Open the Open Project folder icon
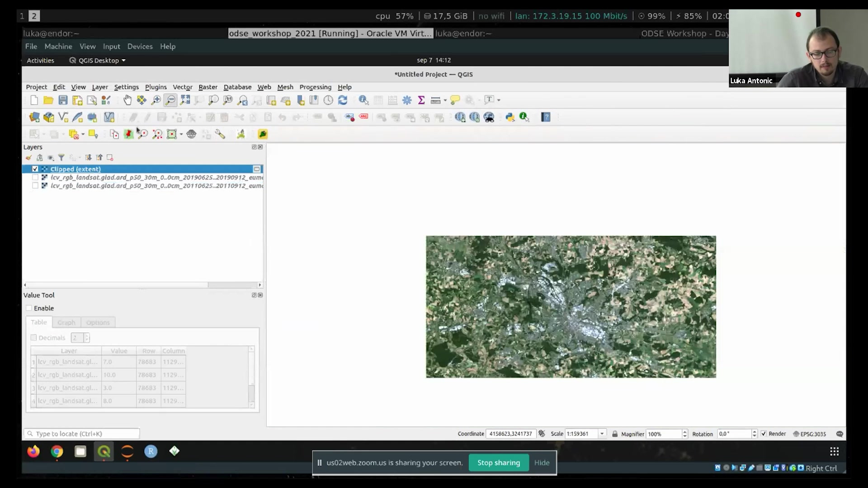Viewport: 868px width, 488px height. (48, 100)
